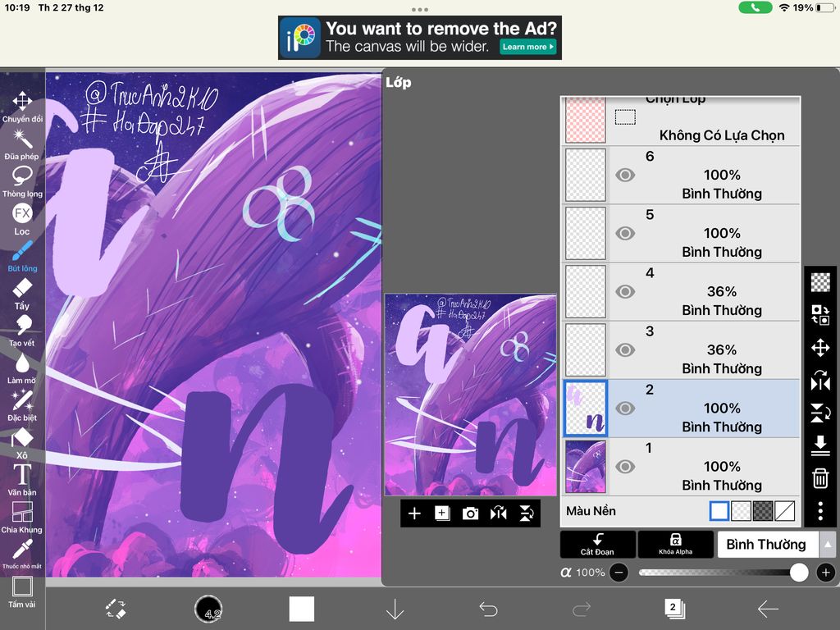The width and height of the screenshot is (840, 630).
Task: Select the Chia Khung frame divider tool
Action: 22,518
